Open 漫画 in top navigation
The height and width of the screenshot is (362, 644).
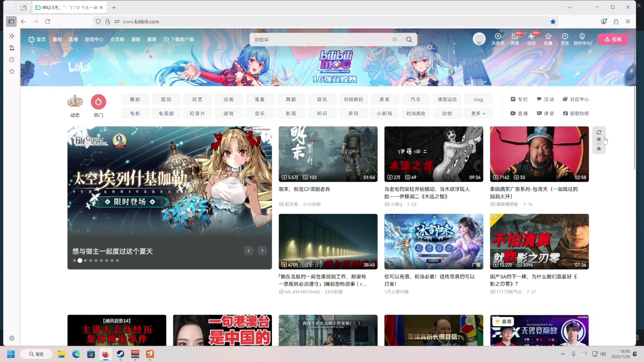[136, 39]
